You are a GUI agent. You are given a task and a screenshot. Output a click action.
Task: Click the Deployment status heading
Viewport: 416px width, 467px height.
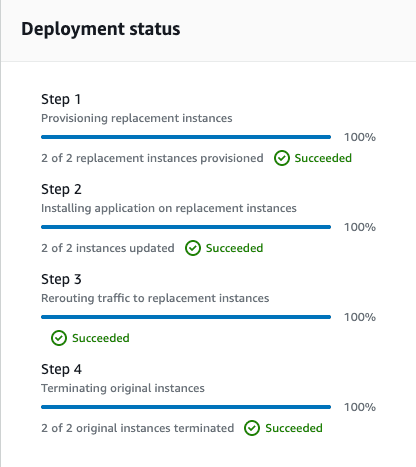[101, 29]
